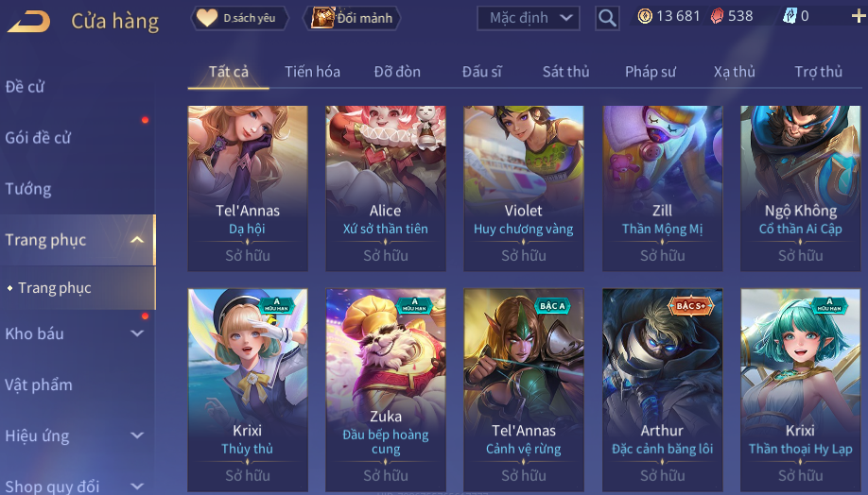Select the Pháp sư tab
The height and width of the screenshot is (495, 868).
[x=651, y=72]
